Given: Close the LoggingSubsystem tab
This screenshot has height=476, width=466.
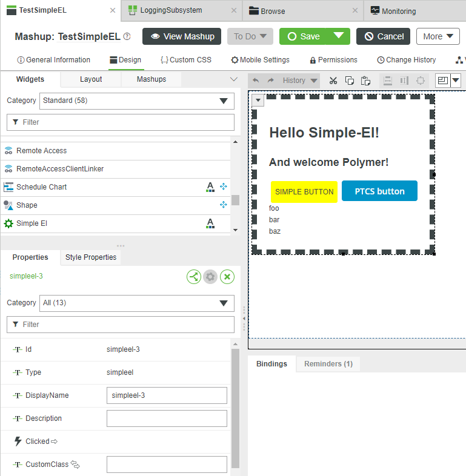Looking at the screenshot, I should point(234,10).
